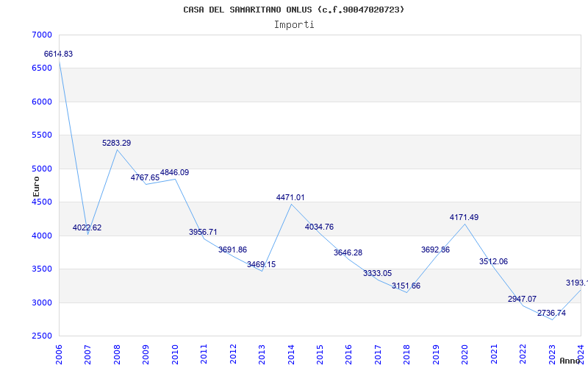Viewport: 588px width, 368px height.
Task: Click the 4000 y-axis tick label
Action: 40,236
